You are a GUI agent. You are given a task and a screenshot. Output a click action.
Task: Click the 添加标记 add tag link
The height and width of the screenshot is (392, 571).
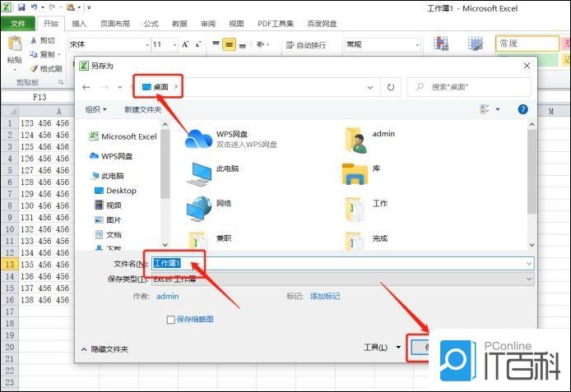[325, 297]
